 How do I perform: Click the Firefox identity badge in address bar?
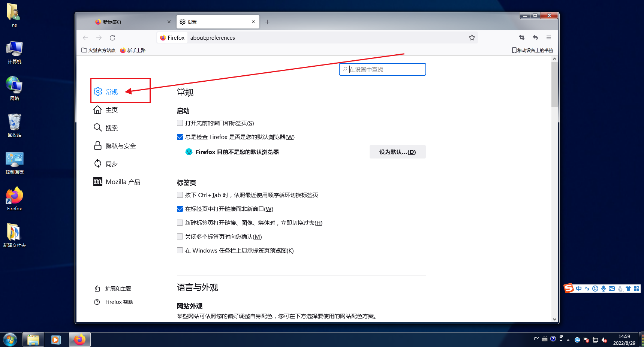pyautogui.click(x=172, y=37)
